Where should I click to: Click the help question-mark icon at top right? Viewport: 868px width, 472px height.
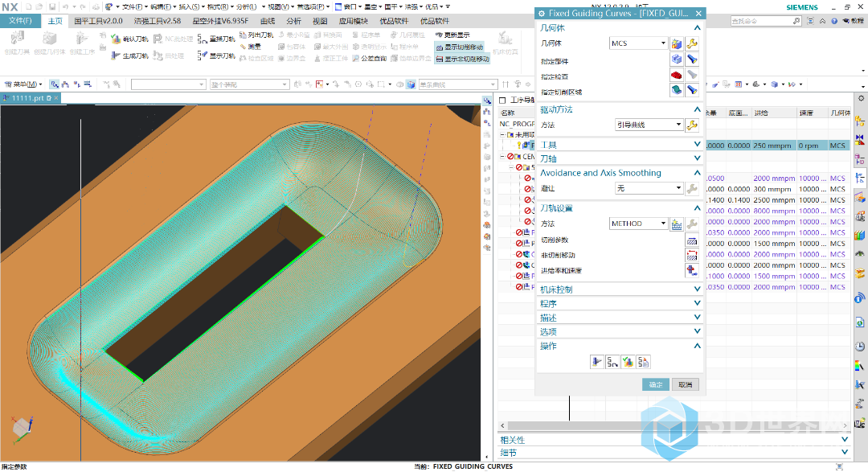pyautogui.click(x=834, y=21)
